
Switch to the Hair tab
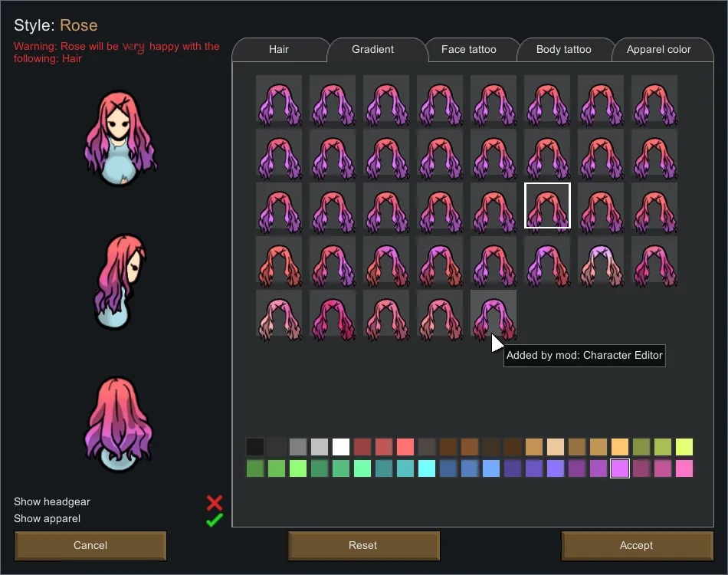click(x=279, y=50)
